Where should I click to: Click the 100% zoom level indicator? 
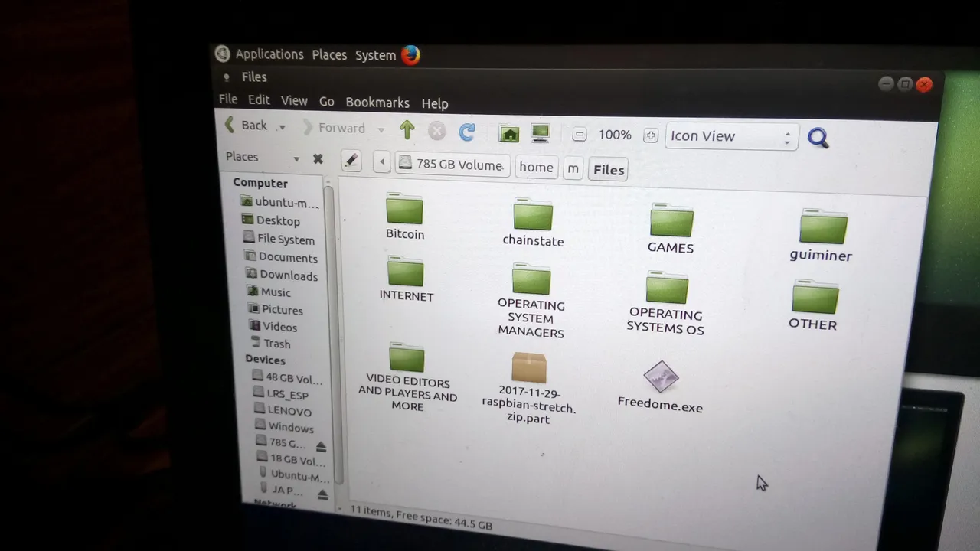pos(615,135)
